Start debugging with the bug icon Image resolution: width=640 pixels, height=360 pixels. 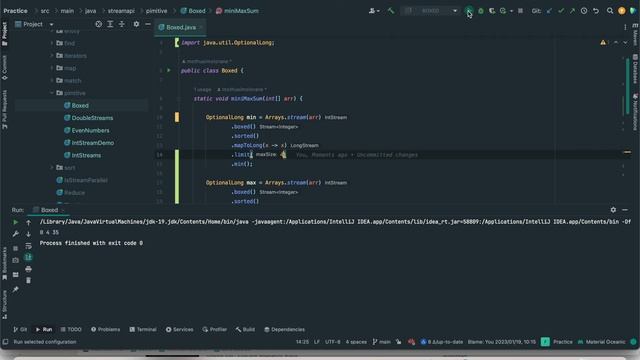pos(481,11)
